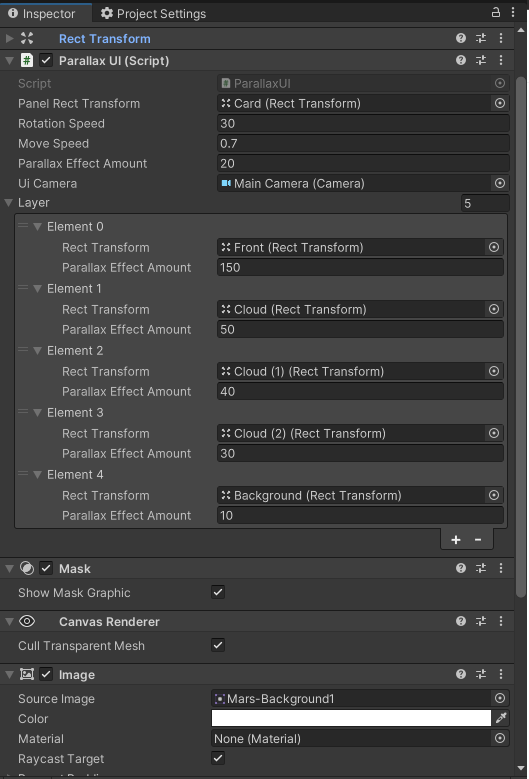The image size is (529, 779).
Task: Collapse Element 4 foldout
Action: click(37, 475)
